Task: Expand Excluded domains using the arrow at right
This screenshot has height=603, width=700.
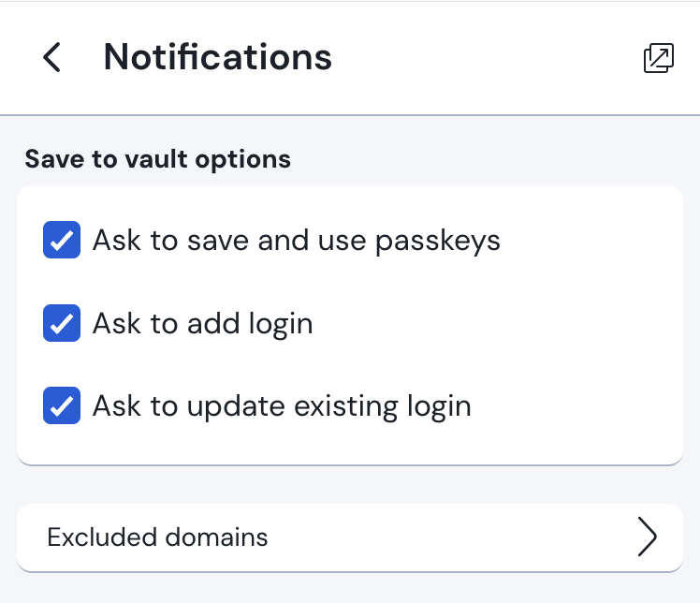Action: (x=647, y=537)
